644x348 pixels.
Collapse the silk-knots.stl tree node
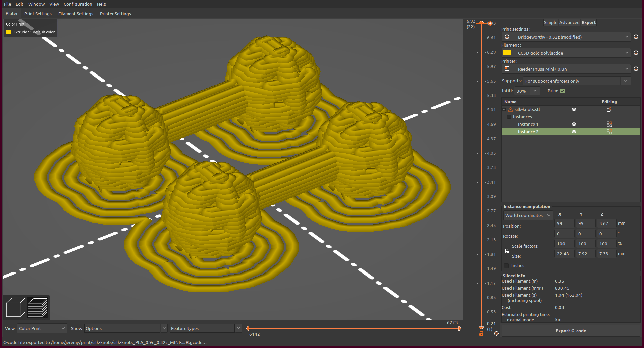(504, 110)
